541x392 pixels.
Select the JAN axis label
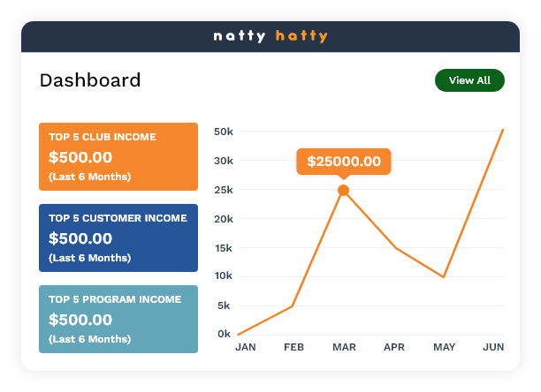click(x=245, y=348)
